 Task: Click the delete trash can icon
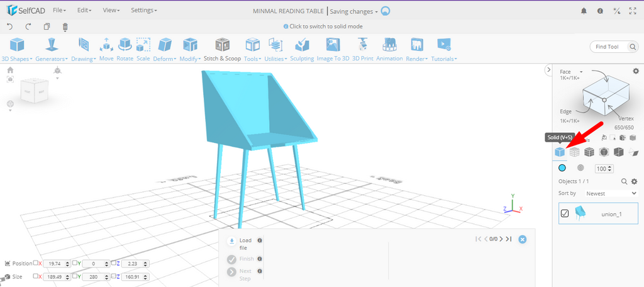click(65, 27)
